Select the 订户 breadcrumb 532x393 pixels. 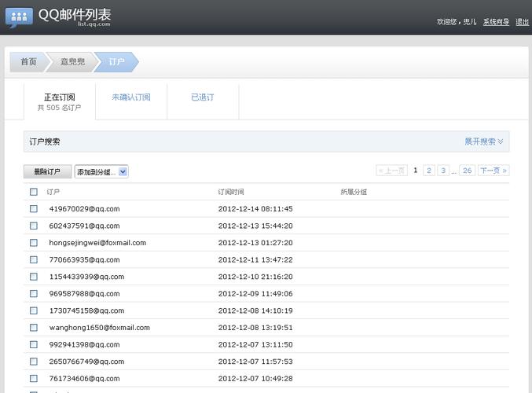pos(117,62)
